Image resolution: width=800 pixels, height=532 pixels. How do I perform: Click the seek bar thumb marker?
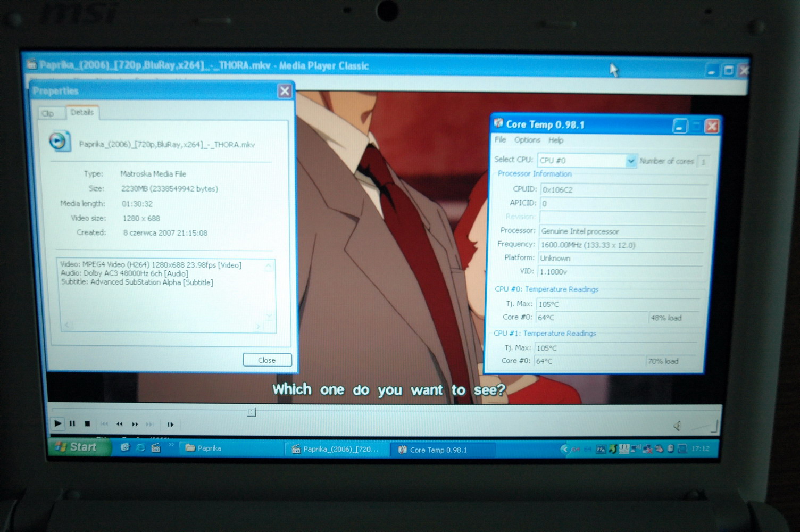(252, 412)
